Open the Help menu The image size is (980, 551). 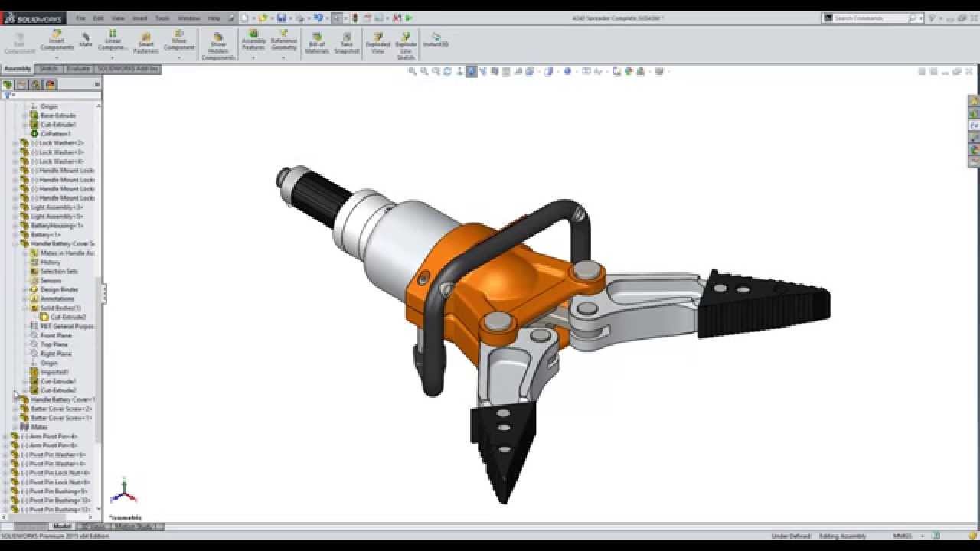pyautogui.click(x=214, y=18)
